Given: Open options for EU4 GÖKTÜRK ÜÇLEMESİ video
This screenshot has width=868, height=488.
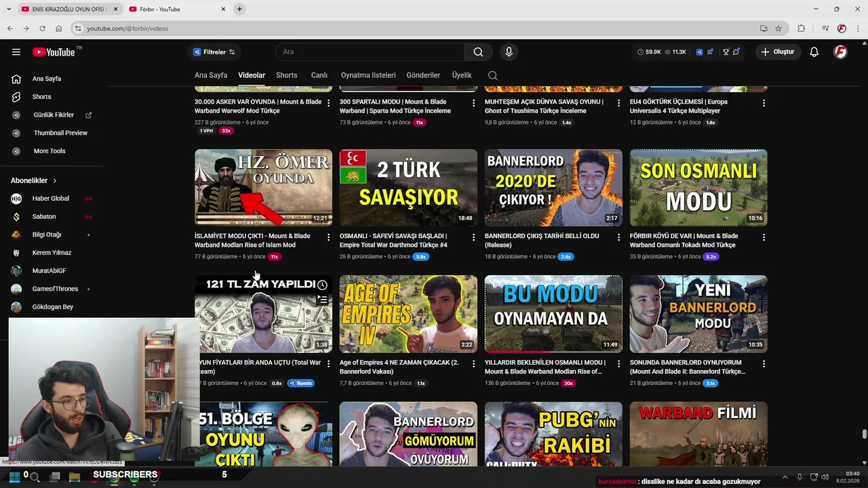Looking at the screenshot, I should point(764,103).
